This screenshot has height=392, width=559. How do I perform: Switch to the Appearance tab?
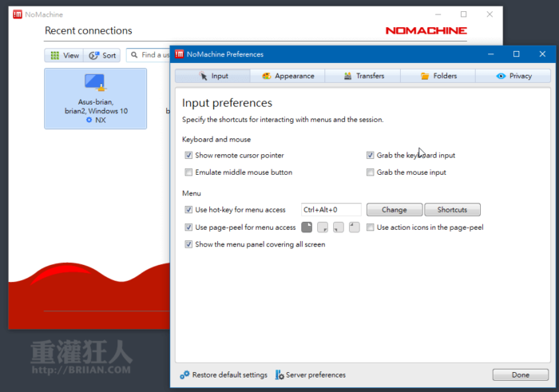pyautogui.click(x=287, y=76)
